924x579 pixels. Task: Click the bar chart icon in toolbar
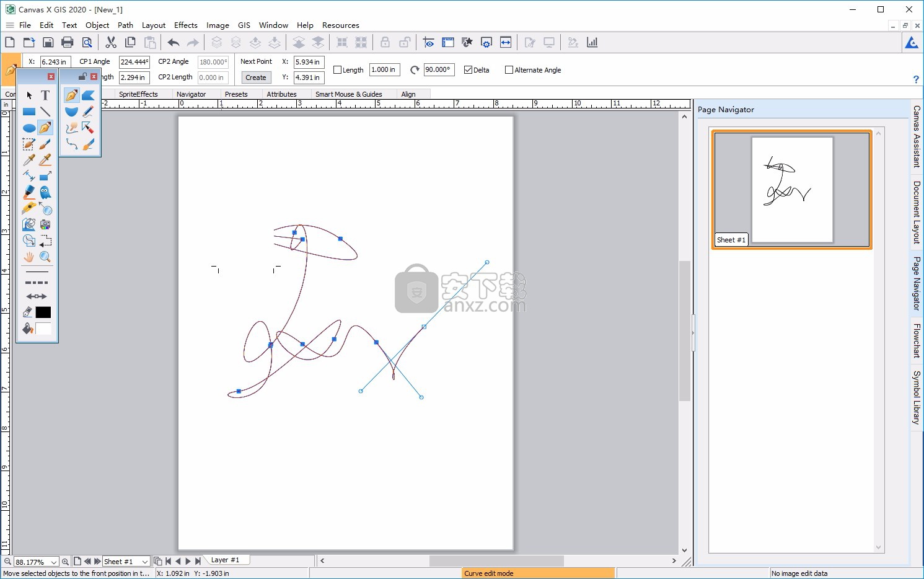pos(592,42)
